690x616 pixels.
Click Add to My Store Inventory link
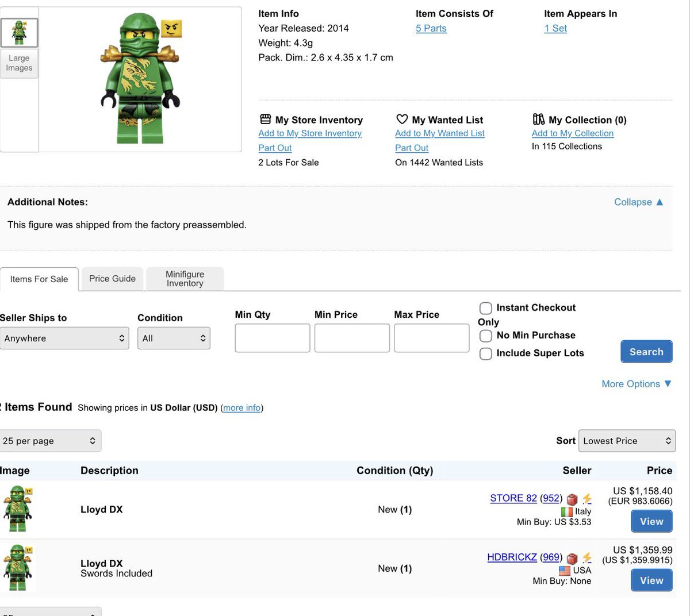310,133
